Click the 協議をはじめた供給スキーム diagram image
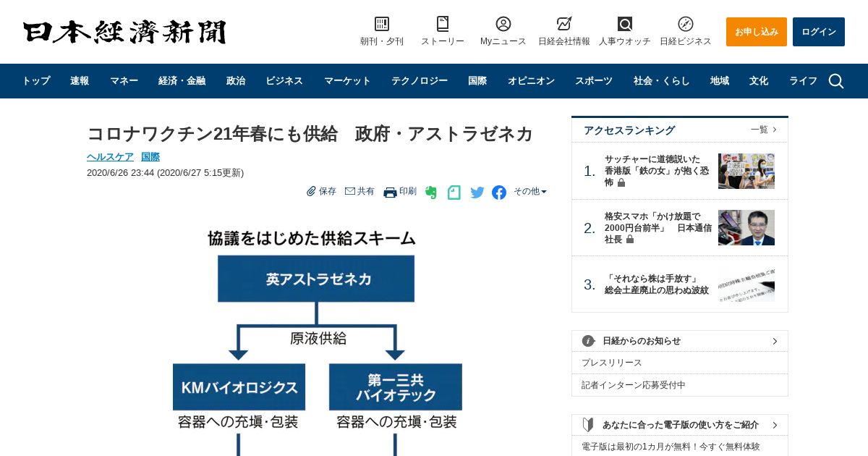This screenshot has height=456, width=868. 317,337
